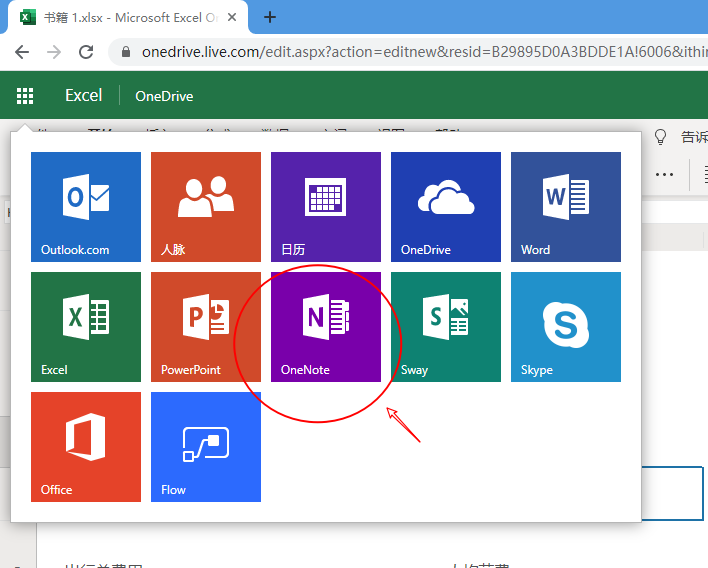The width and height of the screenshot is (708, 568).
Task: Click the Excel title in header
Action: [84, 95]
